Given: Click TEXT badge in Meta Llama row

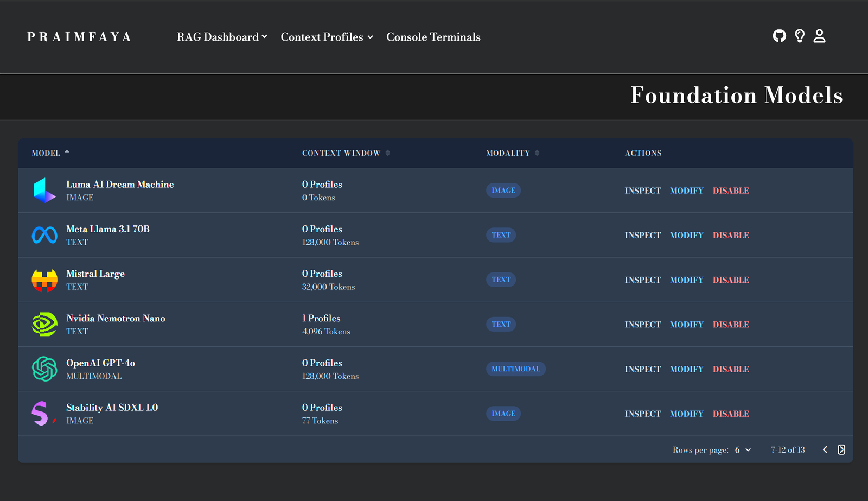Looking at the screenshot, I should click(501, 235).
